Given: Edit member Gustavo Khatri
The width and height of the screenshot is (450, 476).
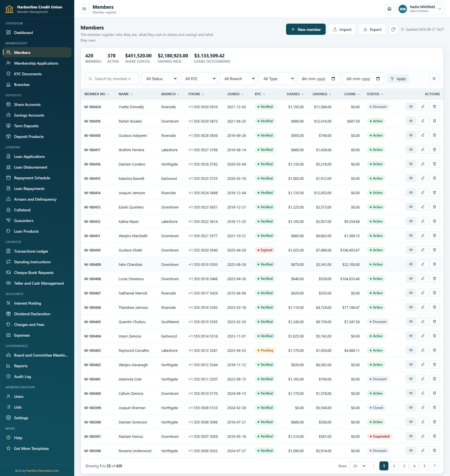Looking at the screenshot, I should (423, 250).
